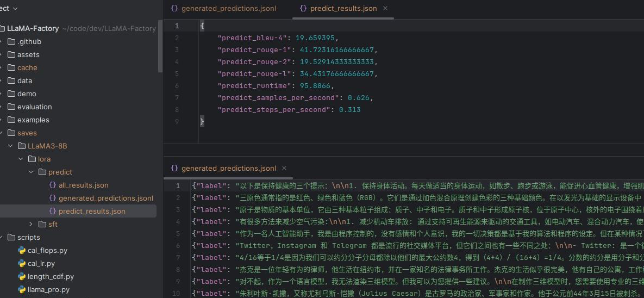644x298 pixels.
Task: Collapse the predict folder chevron
Action: coord(31,172)
